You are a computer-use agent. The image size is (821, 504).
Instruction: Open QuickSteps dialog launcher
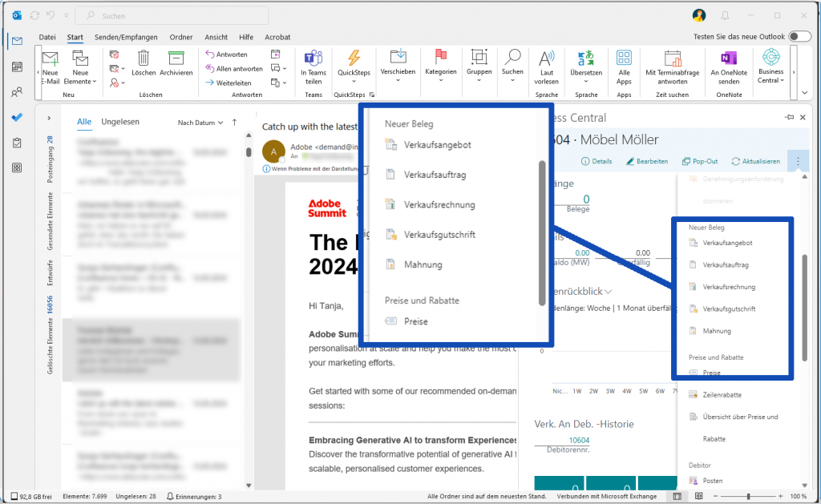pyautogui.click(x=372, y=95)
